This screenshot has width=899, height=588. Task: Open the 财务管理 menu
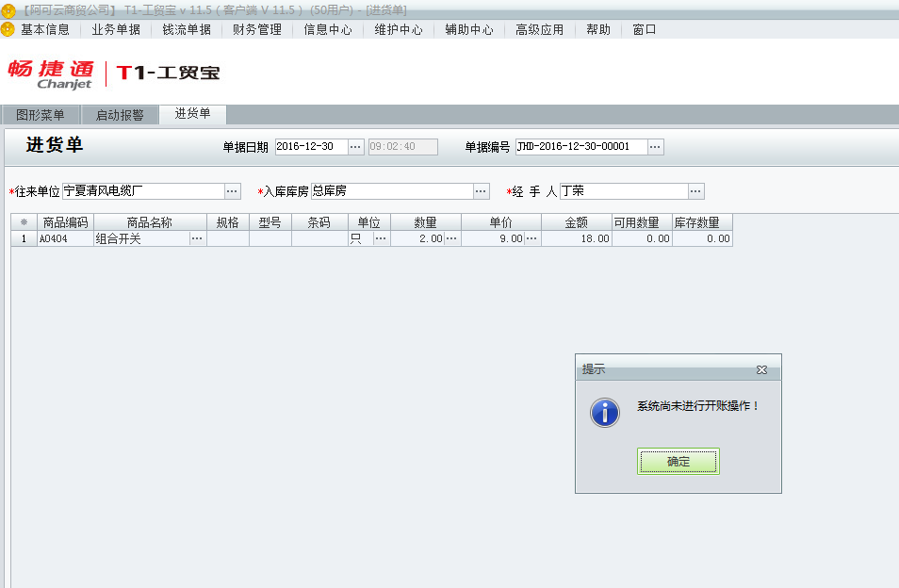(255, 29)
